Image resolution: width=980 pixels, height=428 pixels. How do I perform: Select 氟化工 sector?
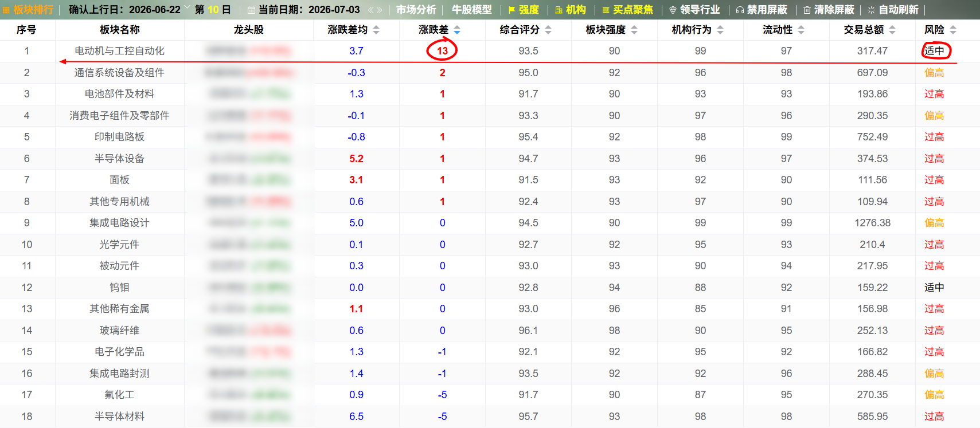point(119,395)
